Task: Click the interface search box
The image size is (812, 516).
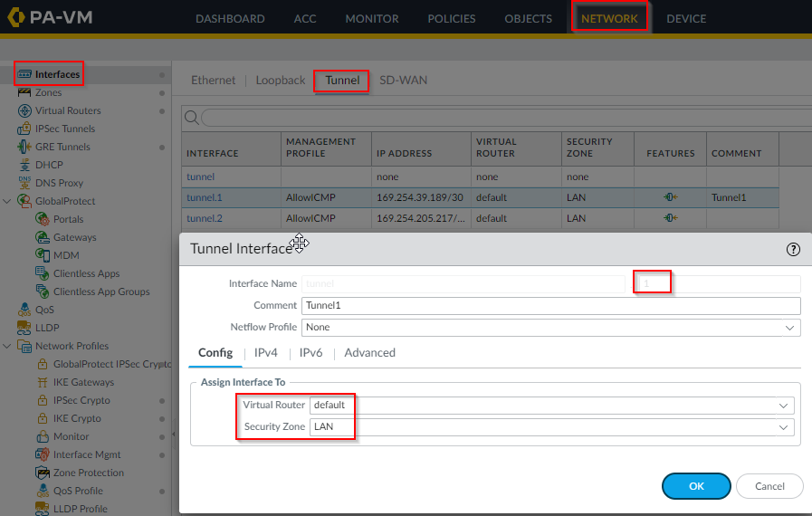Action: tap(508, 118)
